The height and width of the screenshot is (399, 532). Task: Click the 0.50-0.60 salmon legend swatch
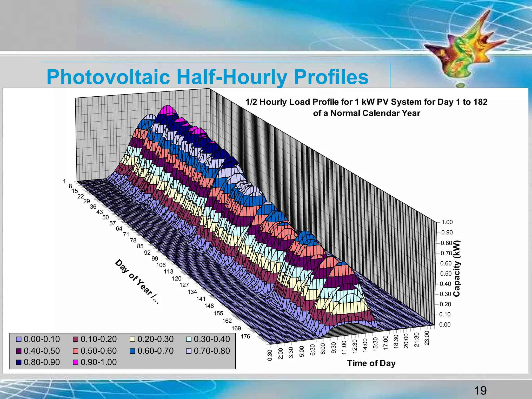click(x=76, y=351)
